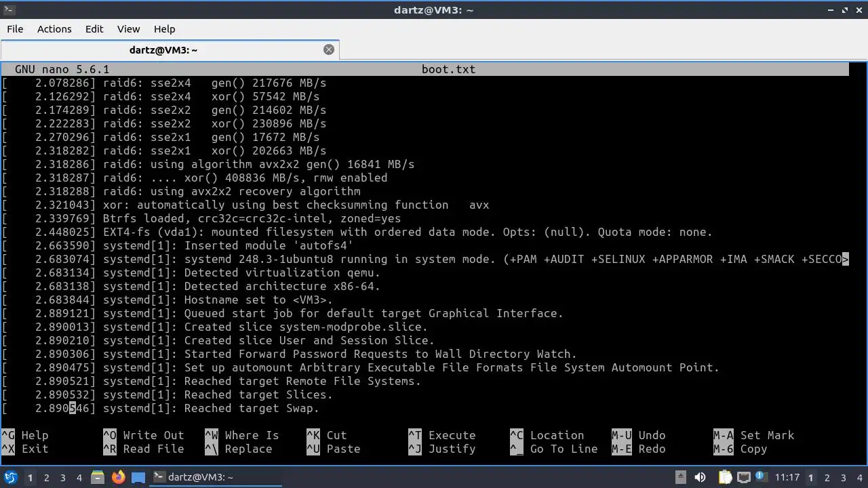Click the terminal icon in the title bar
The height and width of the screenshot is (488, 868).
click(x=8, y=9)
